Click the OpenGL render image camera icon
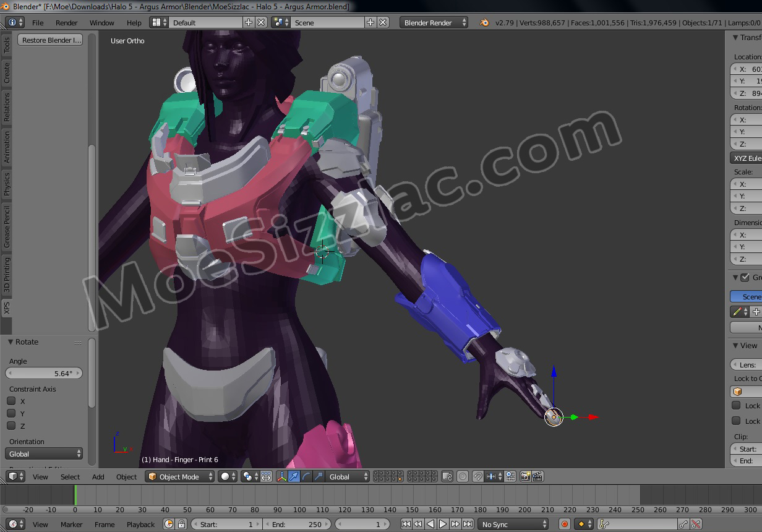 pyautogui.click(x=525, y=476)
